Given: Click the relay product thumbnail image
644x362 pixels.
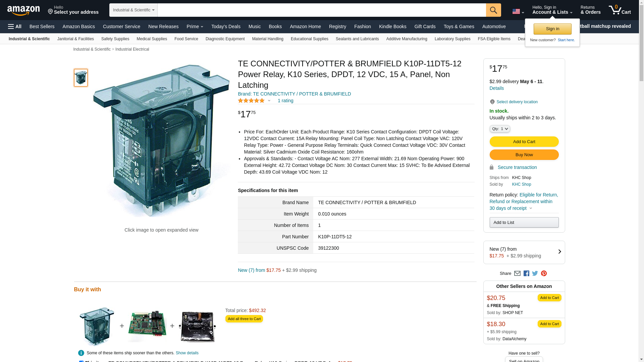Looking at the screenshot, I should [81, 78].
